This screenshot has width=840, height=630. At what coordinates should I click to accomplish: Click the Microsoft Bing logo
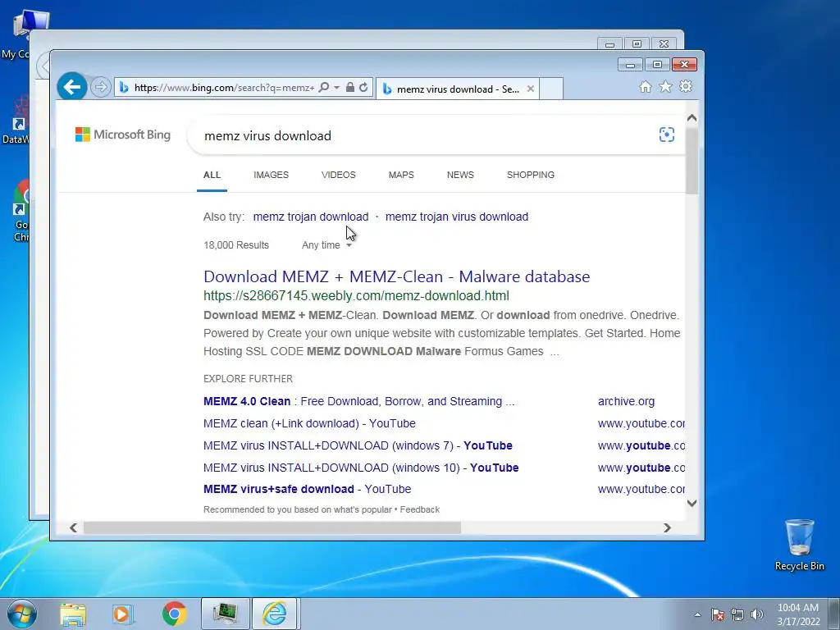[x=123, y=135]
